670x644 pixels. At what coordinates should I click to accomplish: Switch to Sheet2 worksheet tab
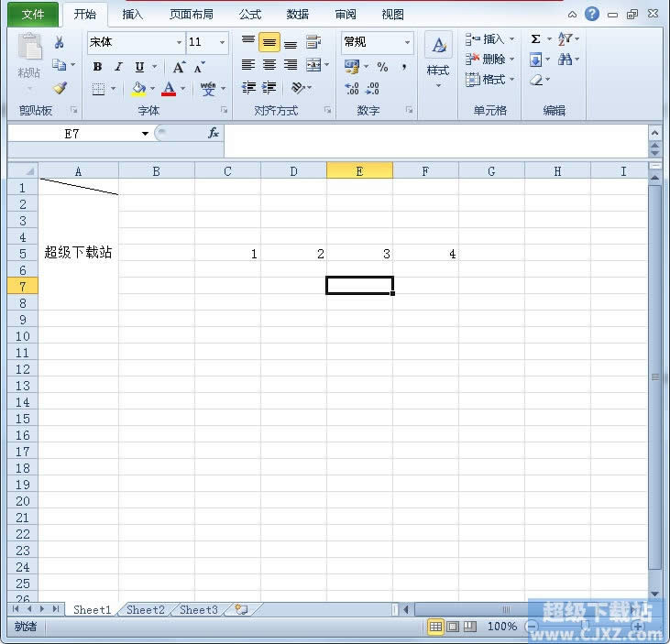pos(146,609)
